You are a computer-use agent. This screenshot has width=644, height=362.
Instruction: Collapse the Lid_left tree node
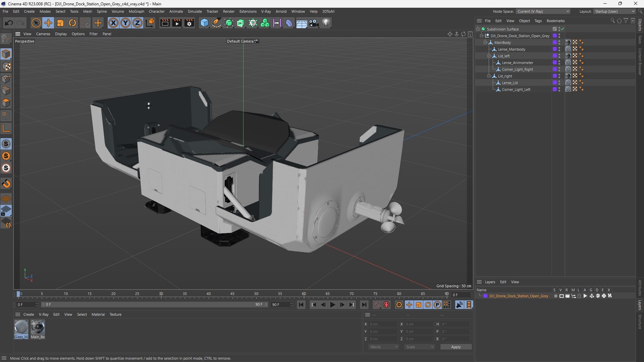click(489, 56)
